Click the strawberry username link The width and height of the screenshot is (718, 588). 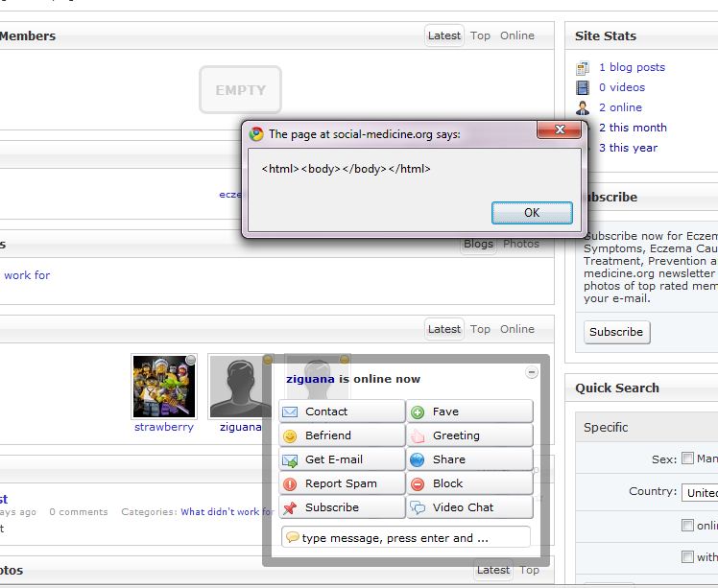pyautogui.click(x=164, y=427)
